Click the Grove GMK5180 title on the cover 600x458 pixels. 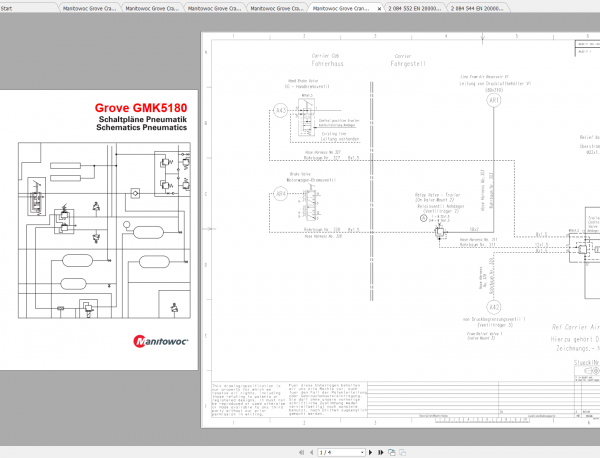[141, 108]
